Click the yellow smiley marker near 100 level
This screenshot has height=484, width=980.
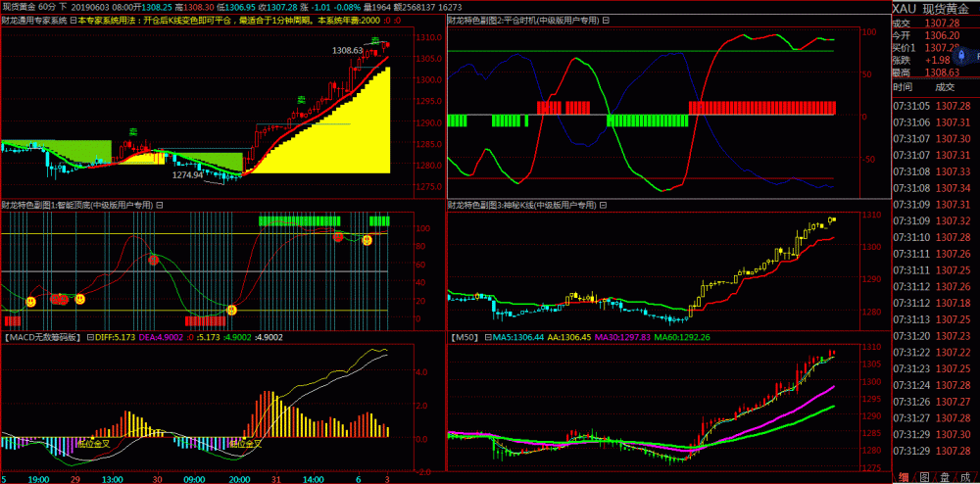pos(367,240)
